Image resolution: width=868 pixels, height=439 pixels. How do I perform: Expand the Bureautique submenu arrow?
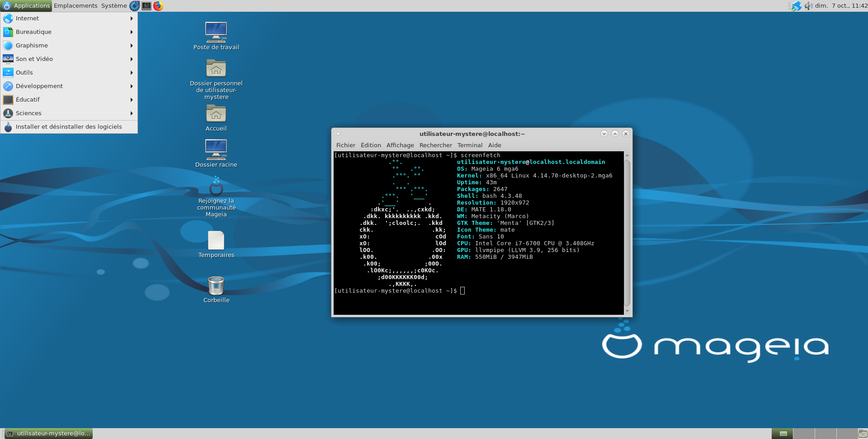pos(132,32)
